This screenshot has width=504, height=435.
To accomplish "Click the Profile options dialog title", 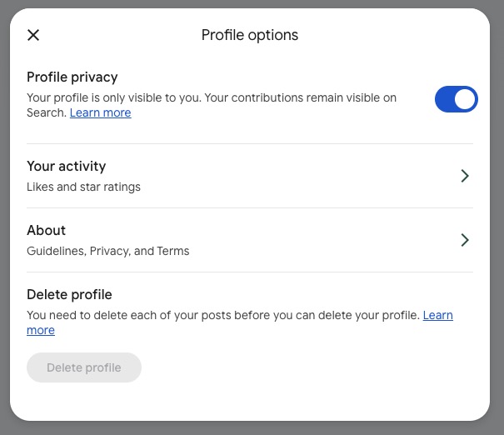I will 250,35.
